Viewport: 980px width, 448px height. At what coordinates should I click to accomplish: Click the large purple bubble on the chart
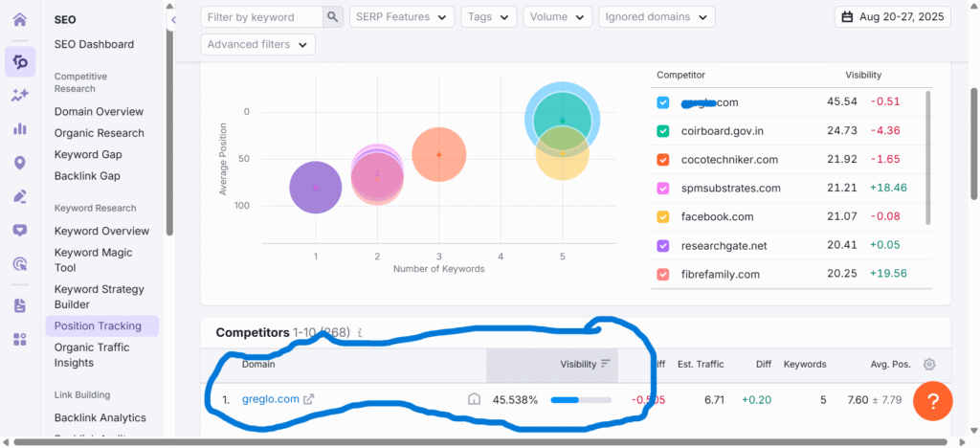point(315,188)
